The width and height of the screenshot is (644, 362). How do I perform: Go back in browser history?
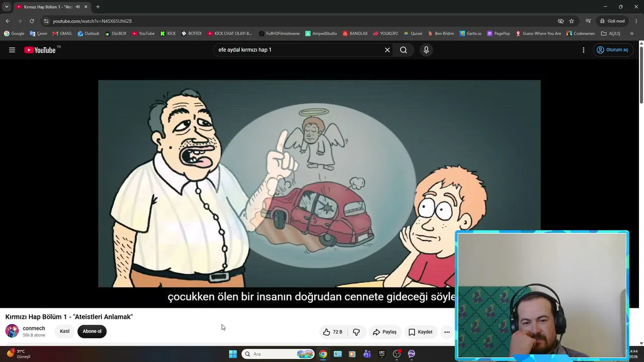(x=8, y=21)
